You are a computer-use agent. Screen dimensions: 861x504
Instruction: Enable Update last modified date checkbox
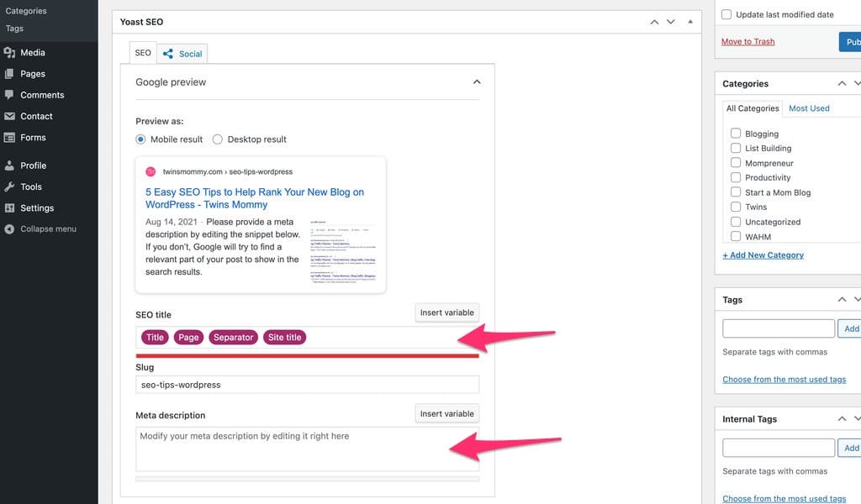click(x=726, y=14)
